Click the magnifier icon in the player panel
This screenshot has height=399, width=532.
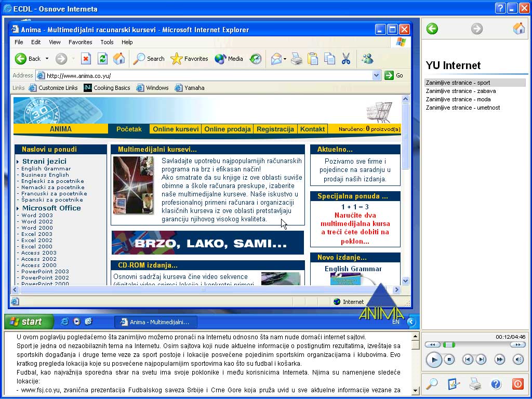pos(433,384)
